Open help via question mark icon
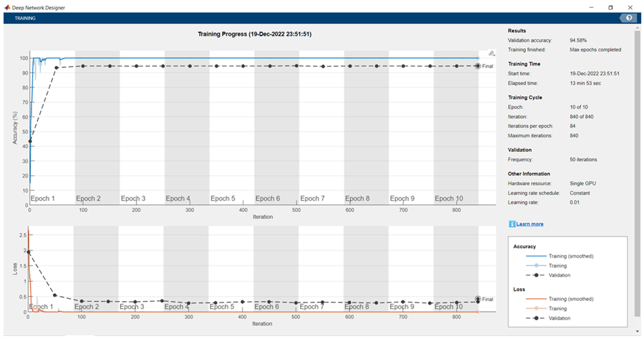The image size is (644, 339). point(629,18)
